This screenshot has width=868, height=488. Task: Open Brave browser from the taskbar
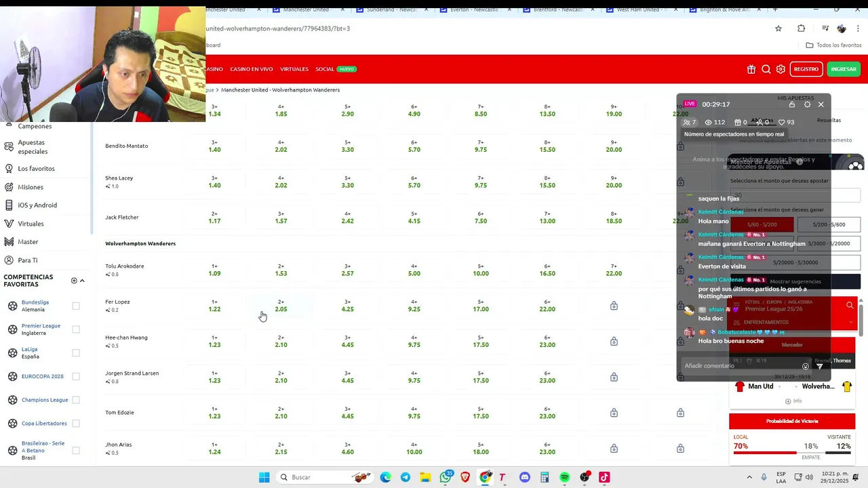[465, 477]
